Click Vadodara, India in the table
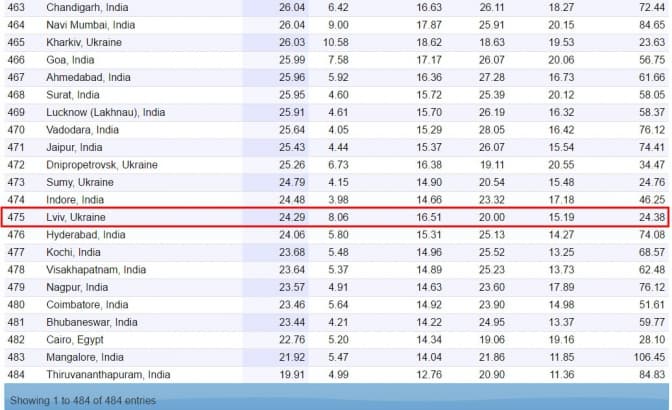The image size is (672, 410). tap(82, 130)
